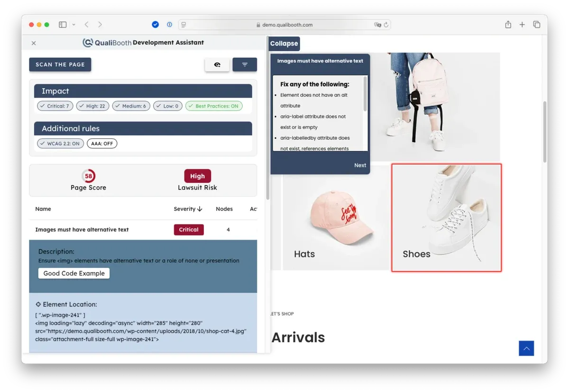Toggle WCAG 2.2: ON rule

click(x=60, y=144)
